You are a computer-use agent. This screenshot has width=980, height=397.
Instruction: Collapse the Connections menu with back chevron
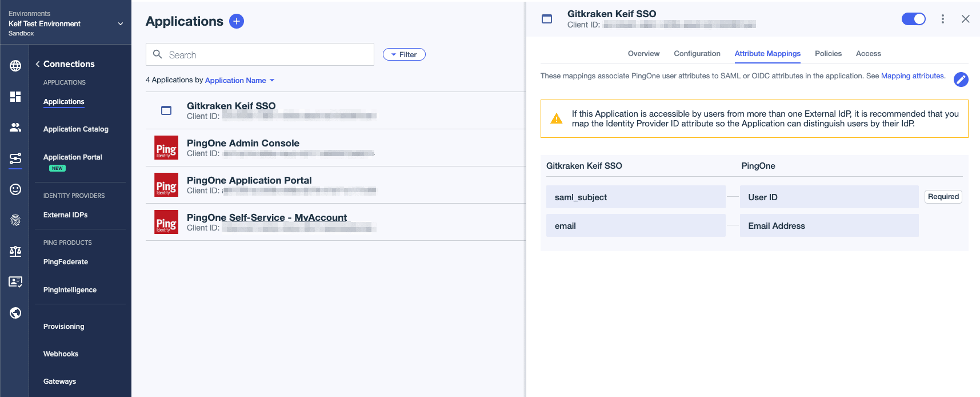click(38, 64)
